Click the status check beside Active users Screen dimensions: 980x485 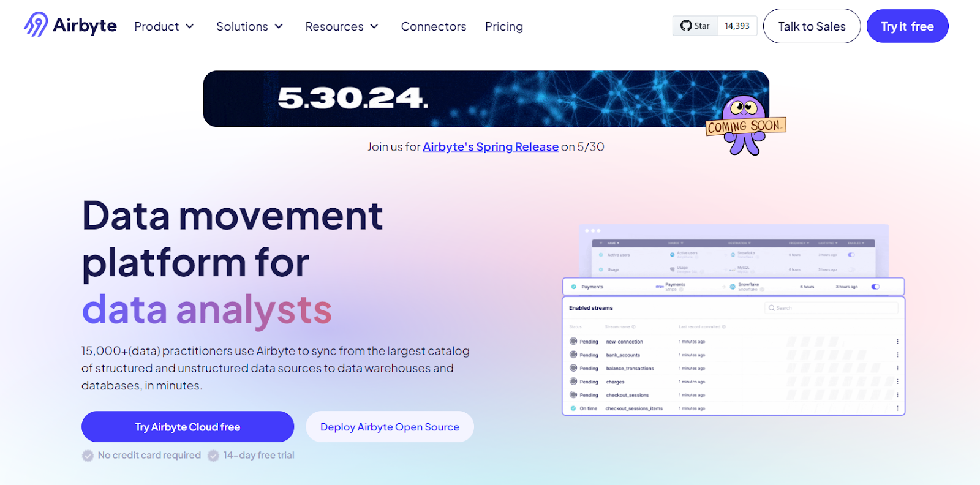pos(601,255)
